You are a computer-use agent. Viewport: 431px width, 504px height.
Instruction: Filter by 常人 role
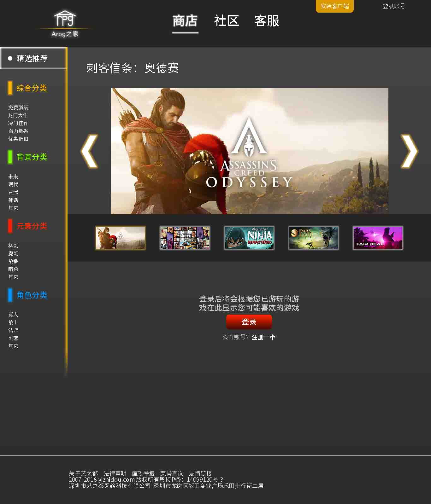pyautogui.click(x=13, y=315)
